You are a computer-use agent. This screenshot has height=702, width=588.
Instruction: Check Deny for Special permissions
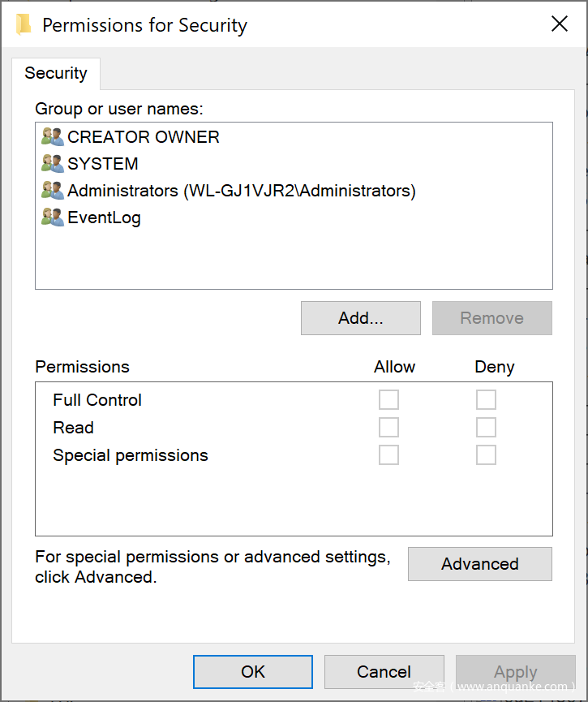coord(486,455)
